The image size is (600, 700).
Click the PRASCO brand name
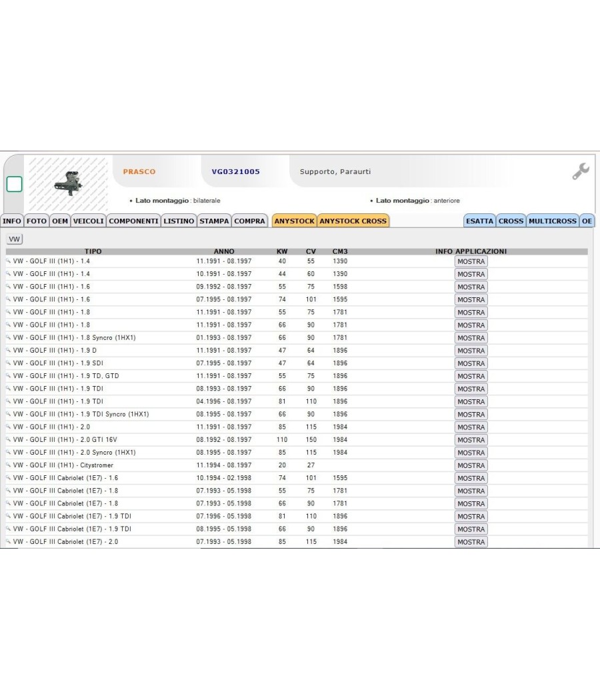[139, 171]
